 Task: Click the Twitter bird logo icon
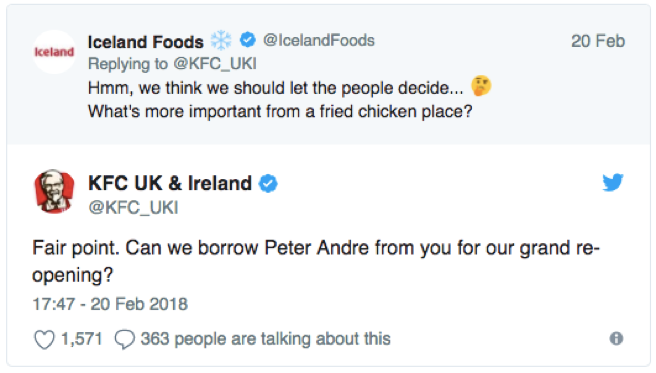pyautogui.click(x=613, y=182)
